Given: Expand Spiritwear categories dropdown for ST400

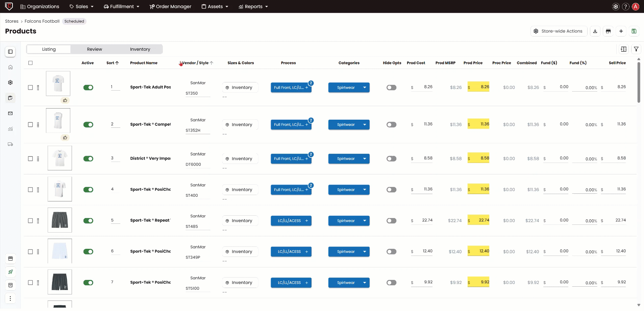Looking at the screenshot, I should [365, 190].
